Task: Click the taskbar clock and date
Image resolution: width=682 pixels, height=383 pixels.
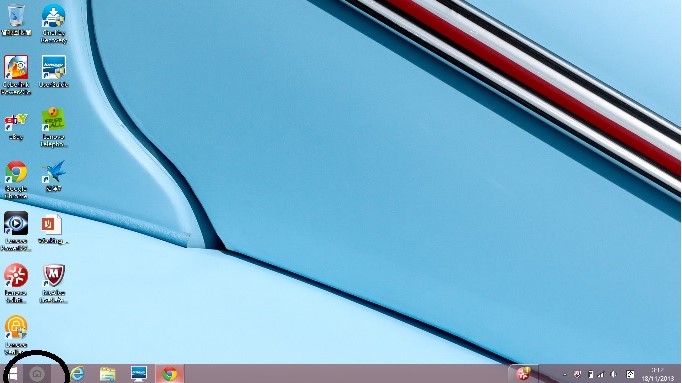Action: (658, 374)
